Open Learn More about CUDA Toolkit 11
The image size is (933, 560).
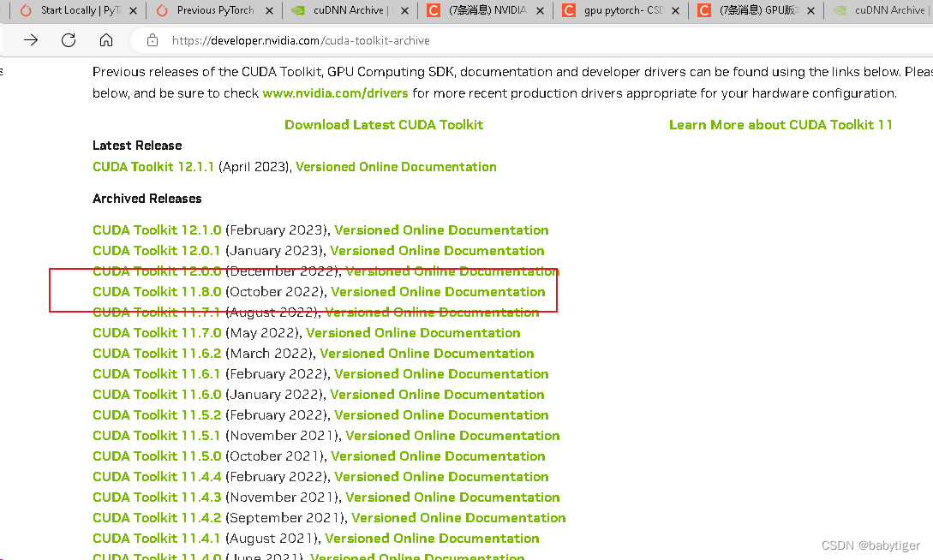780,125
